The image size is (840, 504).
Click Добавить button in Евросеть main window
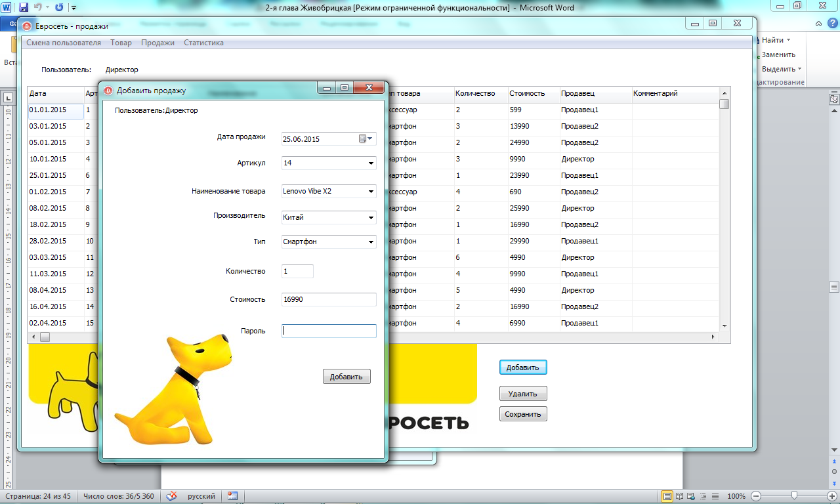click(x=523, y=367)
